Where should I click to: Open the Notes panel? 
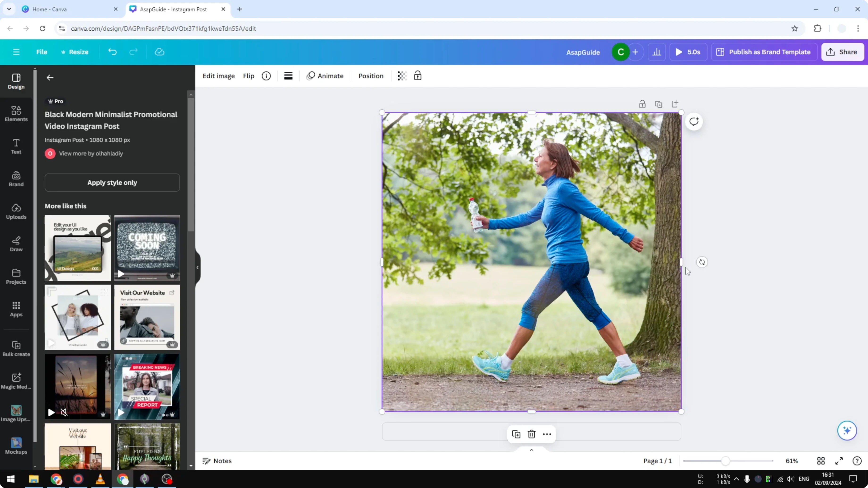click(x=217, y=461)
